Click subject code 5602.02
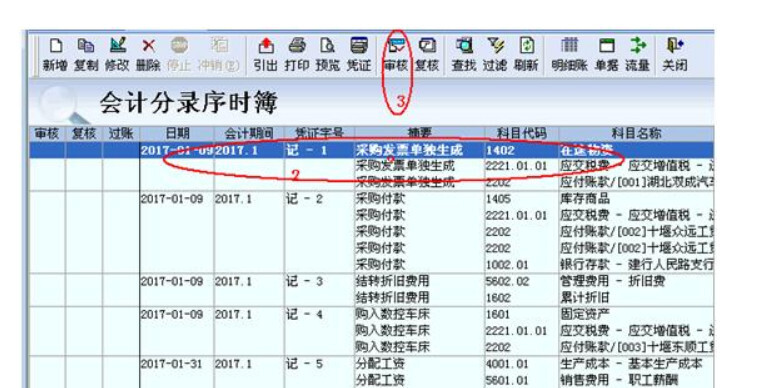 click(507, 281)
